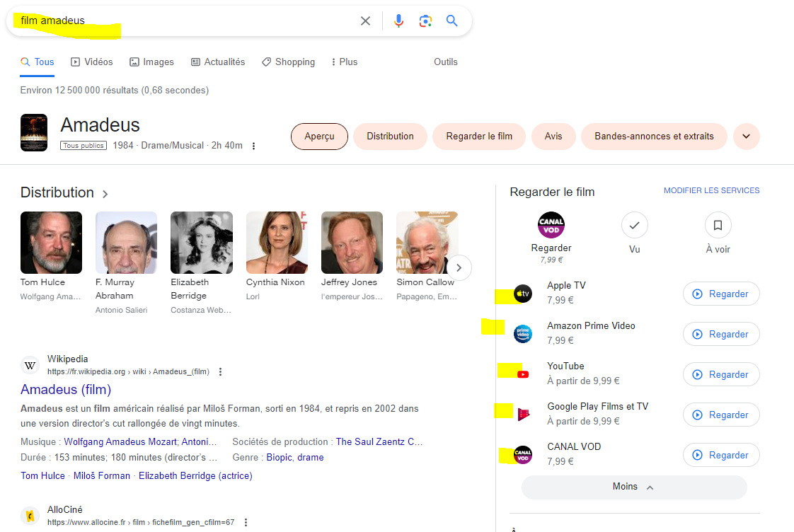This screenshot has height=532, width=794.
Task: Open the Miloš Forman sitelink
Action: (x=102, y=476)
